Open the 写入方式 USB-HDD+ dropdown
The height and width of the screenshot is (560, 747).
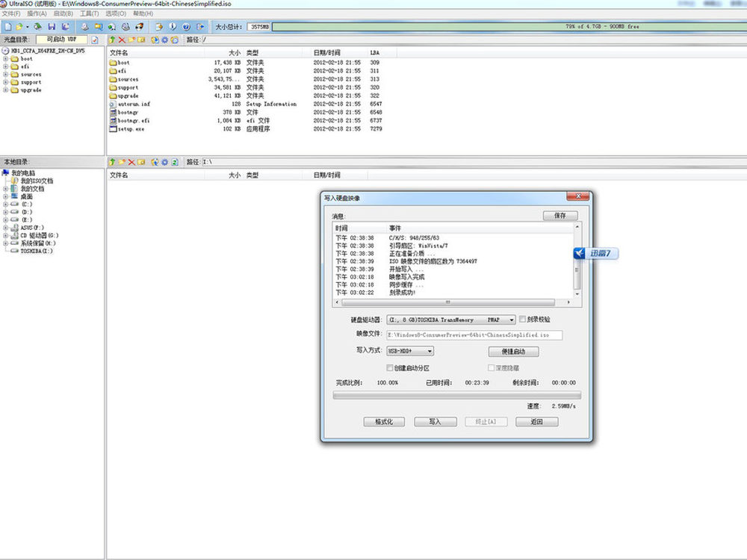click(x=410, y=351)
